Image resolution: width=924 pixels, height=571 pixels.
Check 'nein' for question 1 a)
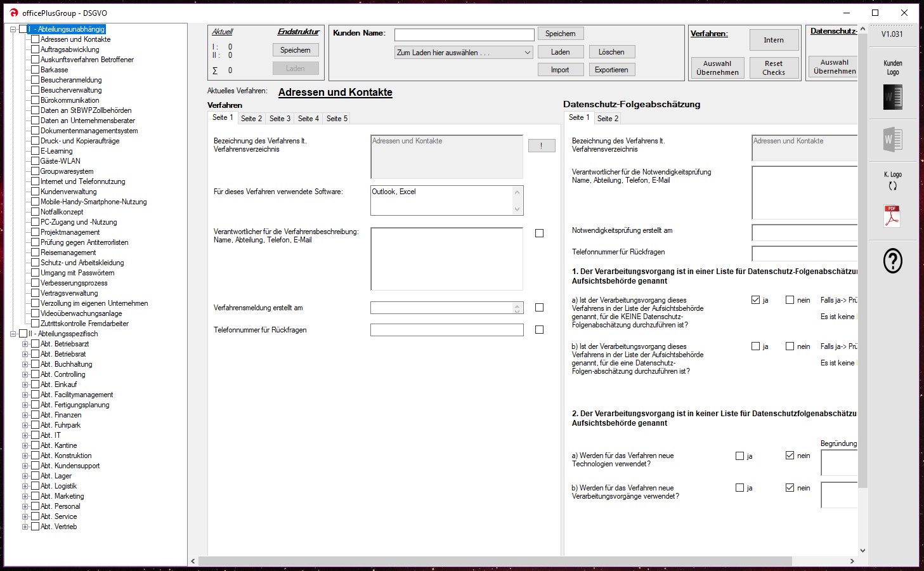tap(790, 300)
